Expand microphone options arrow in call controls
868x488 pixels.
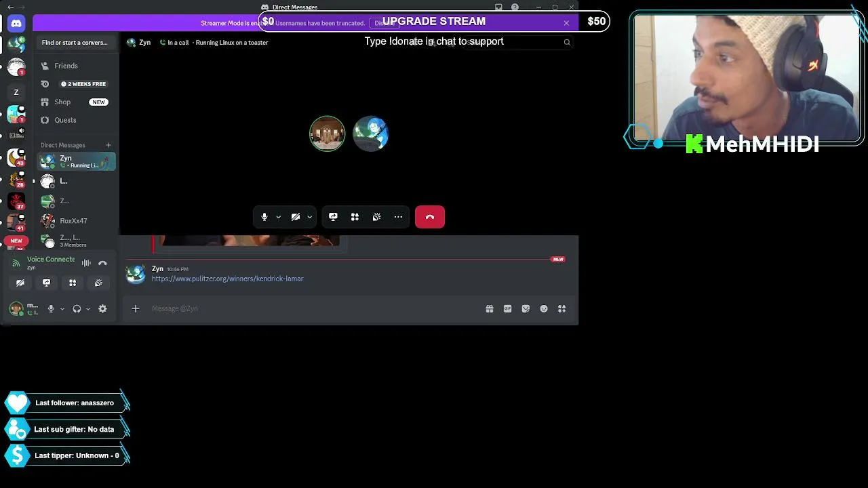tap(278, 217)
